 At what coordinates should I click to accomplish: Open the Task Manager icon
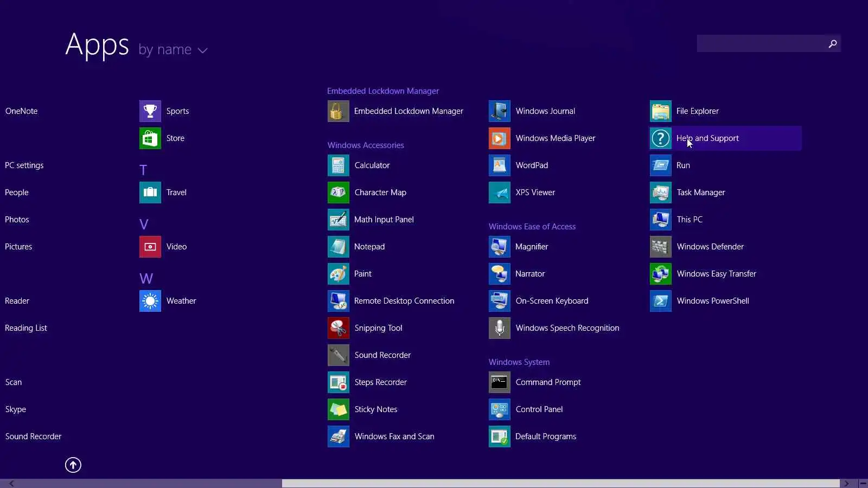pos(661,192)
